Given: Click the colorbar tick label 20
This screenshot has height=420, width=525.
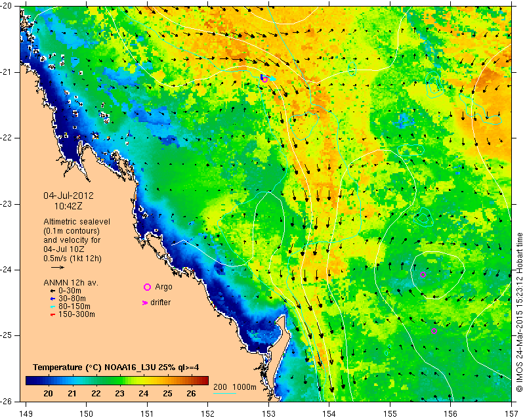Looking at the screenshot, I should (48, 394).
